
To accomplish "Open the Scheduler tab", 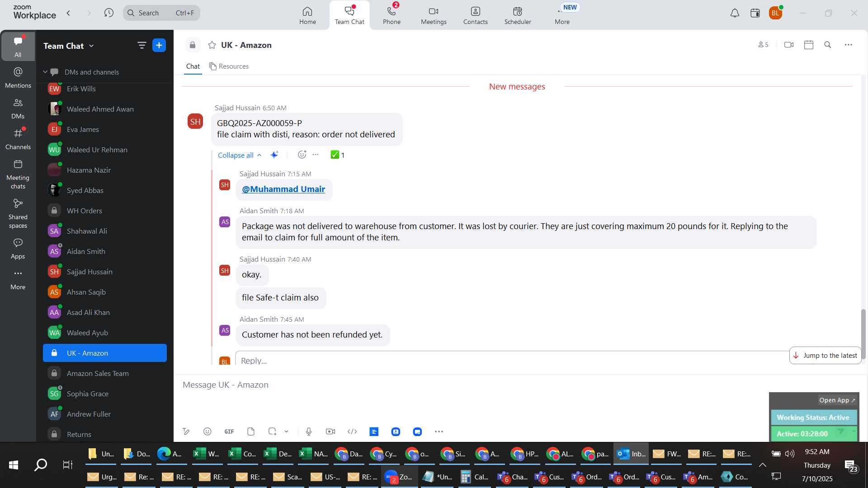I will tap(518, 15).
